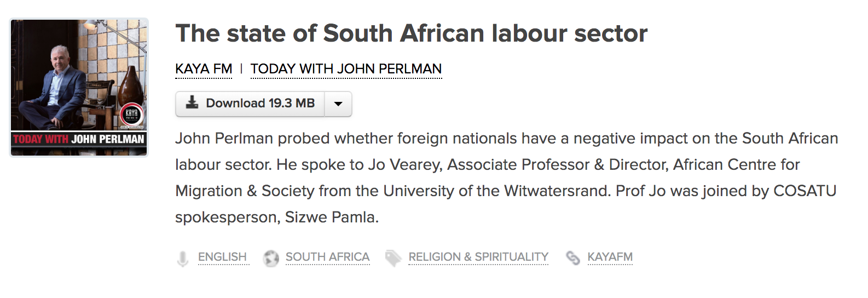The height and width of the screenshot is (298, 868).
Task: Open the TODAY WITH JOHN PERLMAN show link
Action: [x=346, y=69]
